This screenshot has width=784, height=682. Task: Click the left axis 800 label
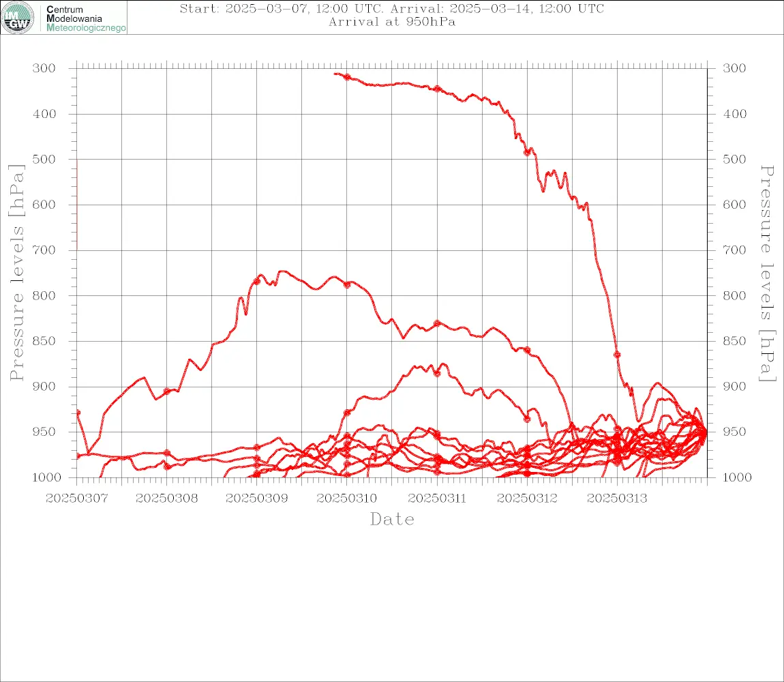[44, 296]
